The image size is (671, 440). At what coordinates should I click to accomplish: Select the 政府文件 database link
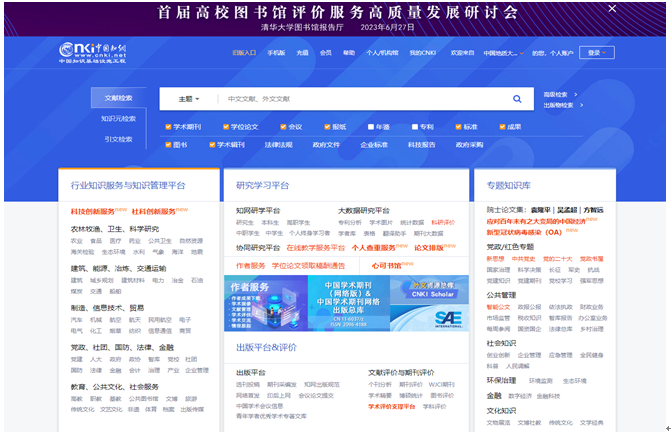[326, 145]
